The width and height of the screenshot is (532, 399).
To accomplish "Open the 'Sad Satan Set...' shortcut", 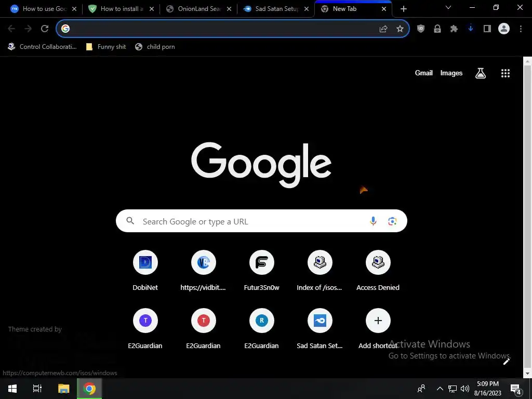I will (320, 329).
